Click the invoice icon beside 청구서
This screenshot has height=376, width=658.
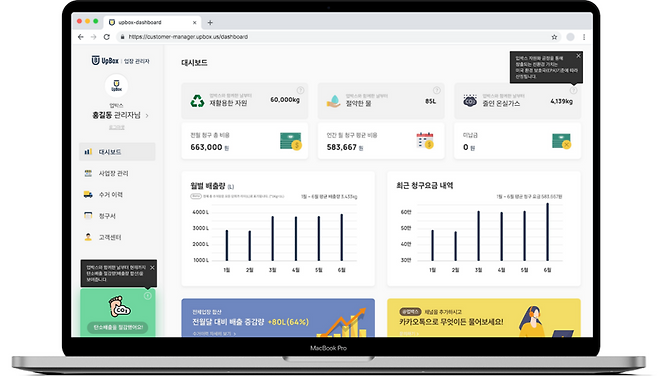click(88, 216)
